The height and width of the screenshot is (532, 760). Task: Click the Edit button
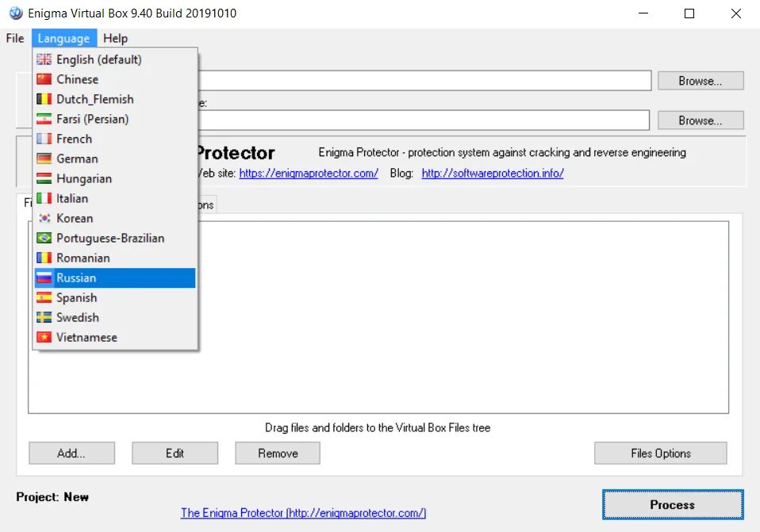click(x=175, y=453)
